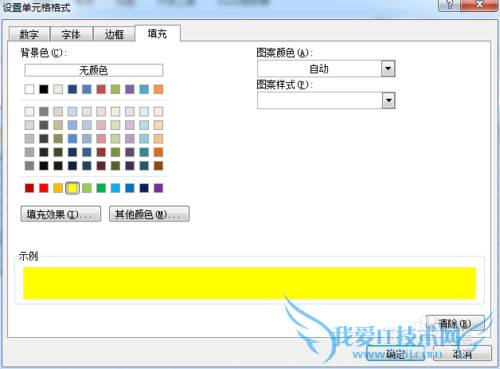Click the 清除 button
Screen dimensions: 500x369
(x=455, y=323)
